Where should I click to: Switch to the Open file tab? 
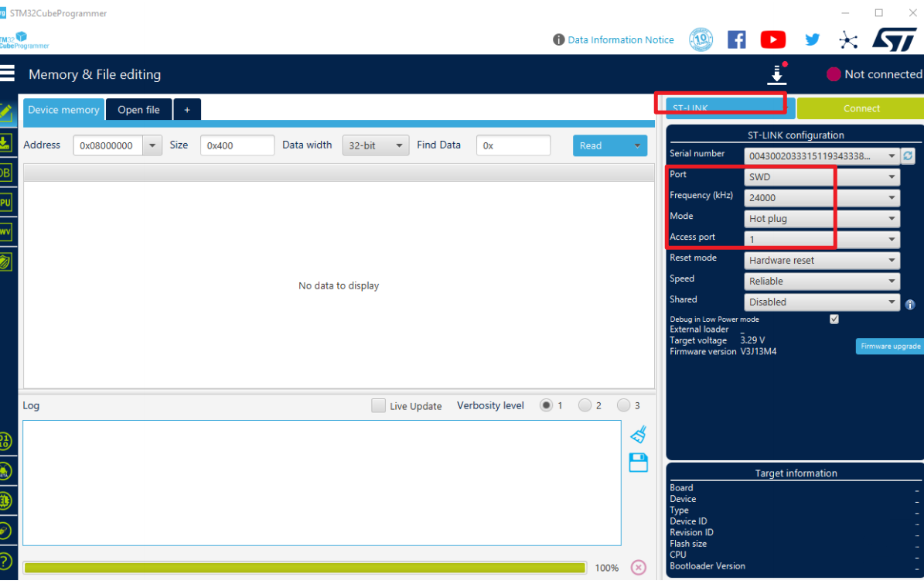coord(138,110)
